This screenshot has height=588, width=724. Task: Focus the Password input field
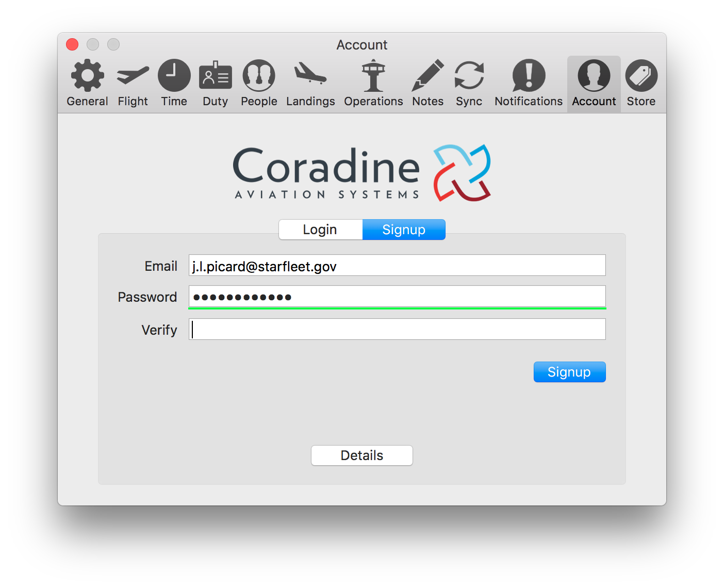(x=397, y=296)
